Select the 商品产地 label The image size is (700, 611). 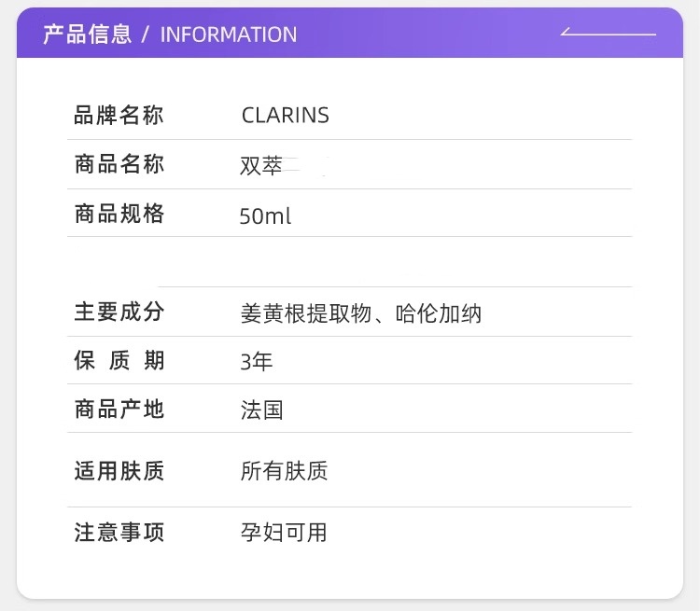[119, 409]
